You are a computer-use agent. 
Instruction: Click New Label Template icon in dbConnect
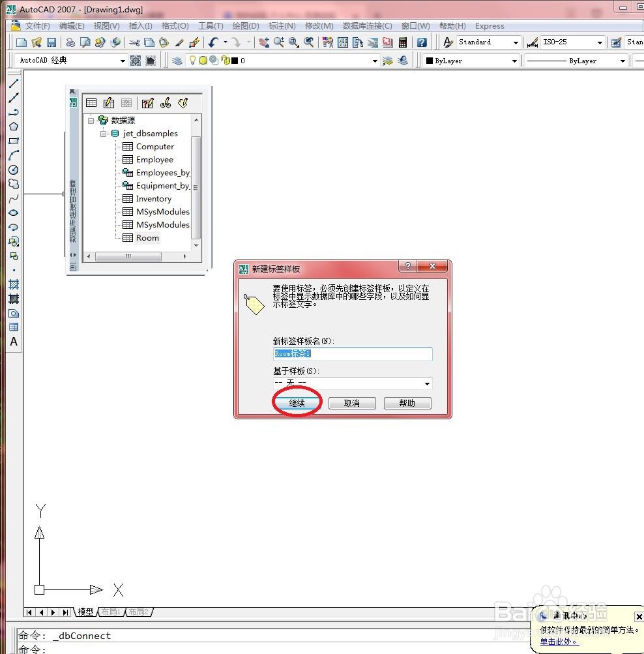(183, 102)
